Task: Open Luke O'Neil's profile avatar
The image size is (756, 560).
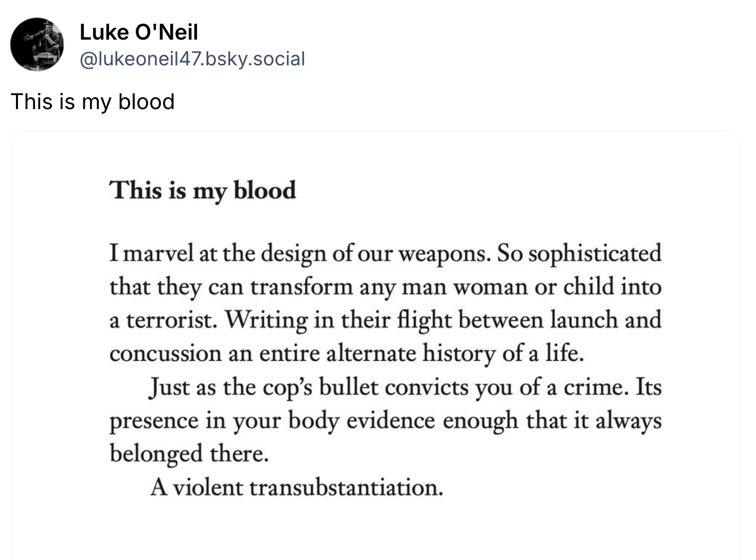Action: (x=37, y=44)
